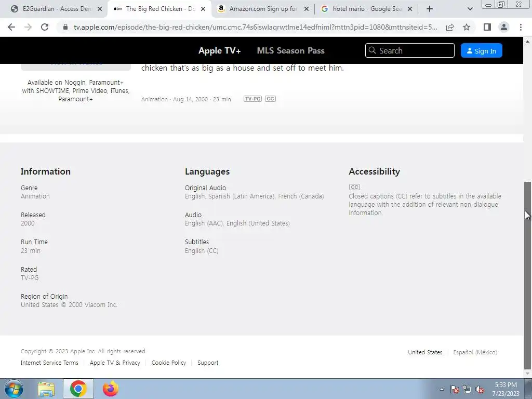Click the Apple TV Search field
The height and width of the screenshot is (399, 532).
pyautogui.click(x=409, y=50)
